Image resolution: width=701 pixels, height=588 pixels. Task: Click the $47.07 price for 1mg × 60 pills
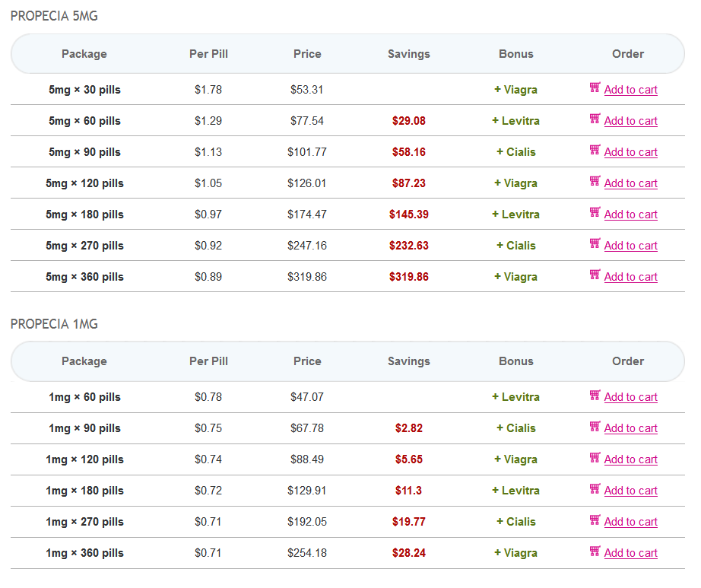coord(306,397)
